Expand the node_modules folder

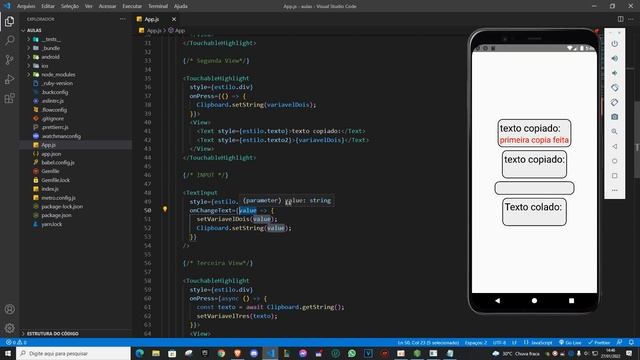[58, 75]
